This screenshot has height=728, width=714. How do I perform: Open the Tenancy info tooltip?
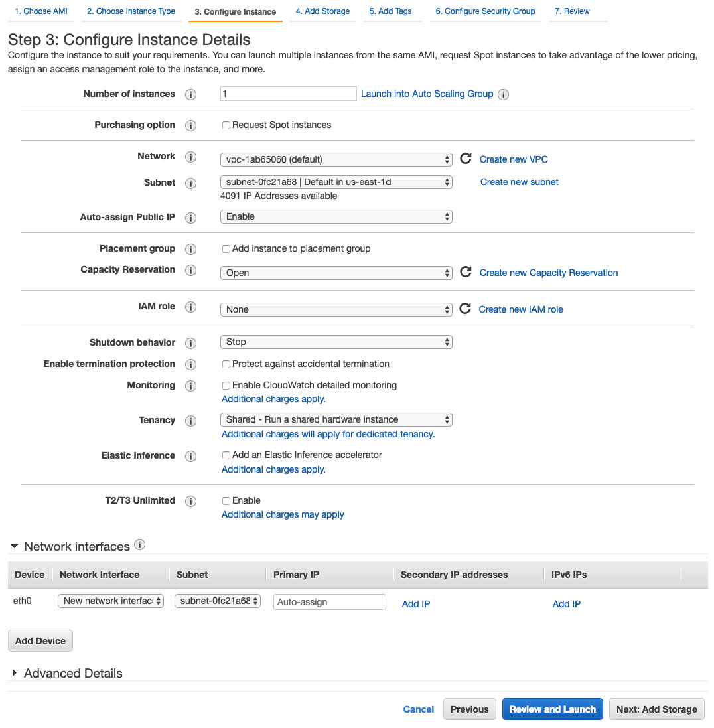tap(190, 420)
